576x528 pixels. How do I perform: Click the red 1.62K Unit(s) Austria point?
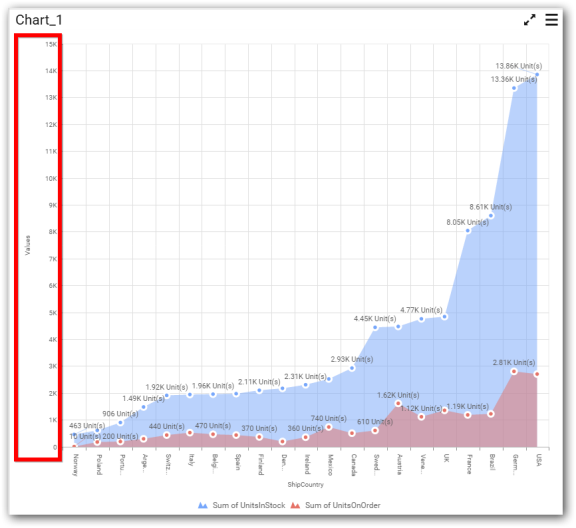point(398,403)
